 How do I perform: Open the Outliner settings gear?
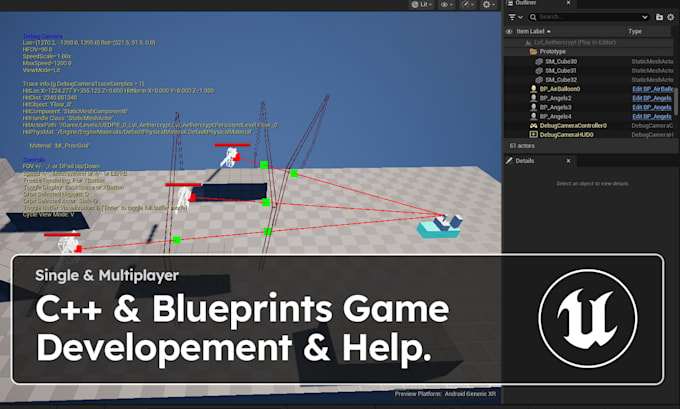[671, 17]
